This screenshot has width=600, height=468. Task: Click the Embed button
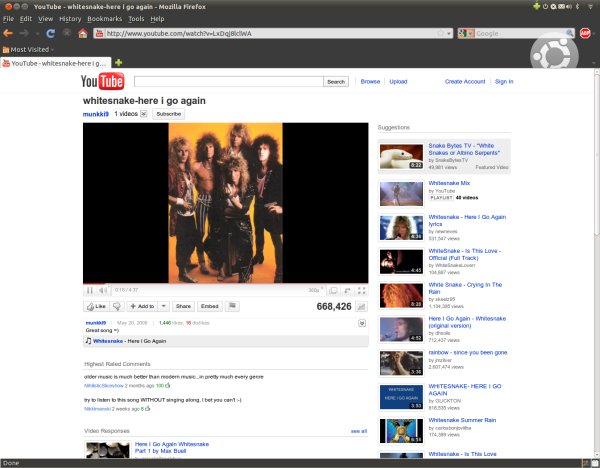point(210,306)
